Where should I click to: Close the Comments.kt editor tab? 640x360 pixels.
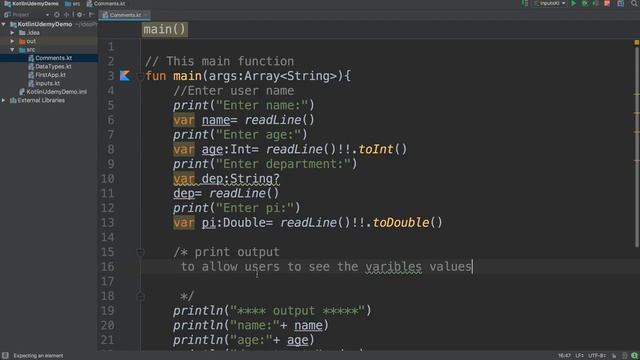[x=146, y=15]
